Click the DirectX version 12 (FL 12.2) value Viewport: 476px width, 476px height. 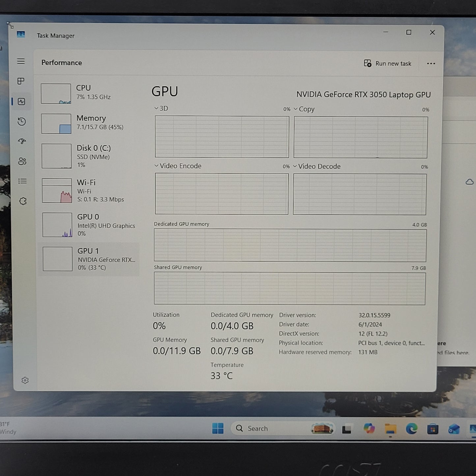(373, 334)
